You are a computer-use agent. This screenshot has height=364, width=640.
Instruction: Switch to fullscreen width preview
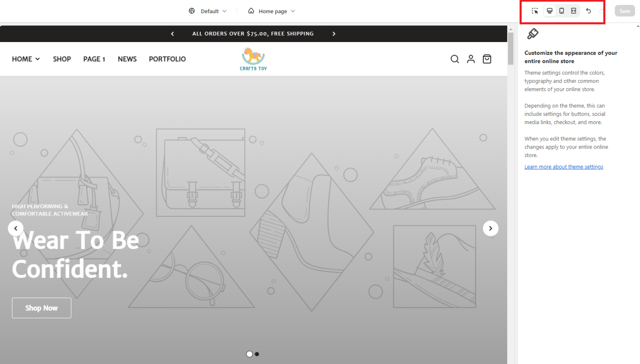pyautogui.click(x=574, y=11)
